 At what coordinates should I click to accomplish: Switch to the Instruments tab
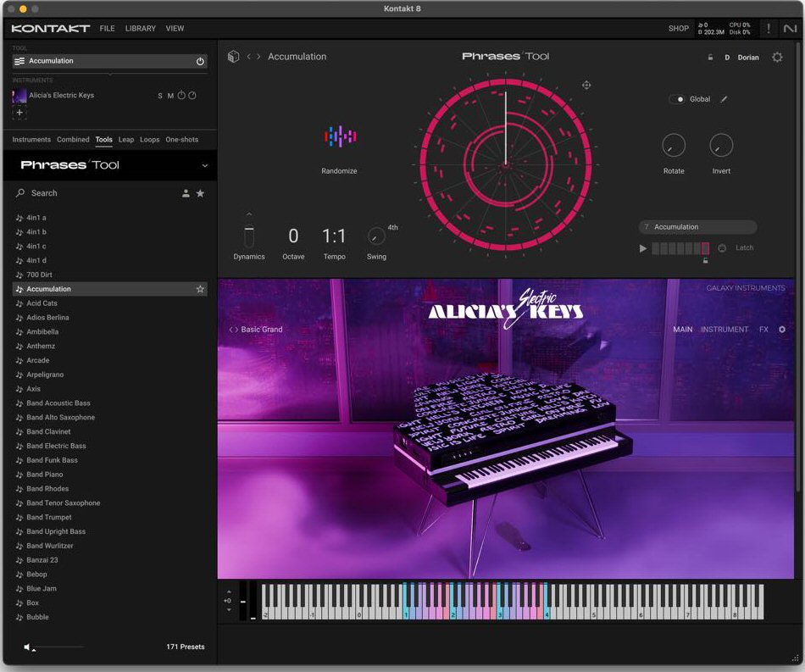coord(31,140)
